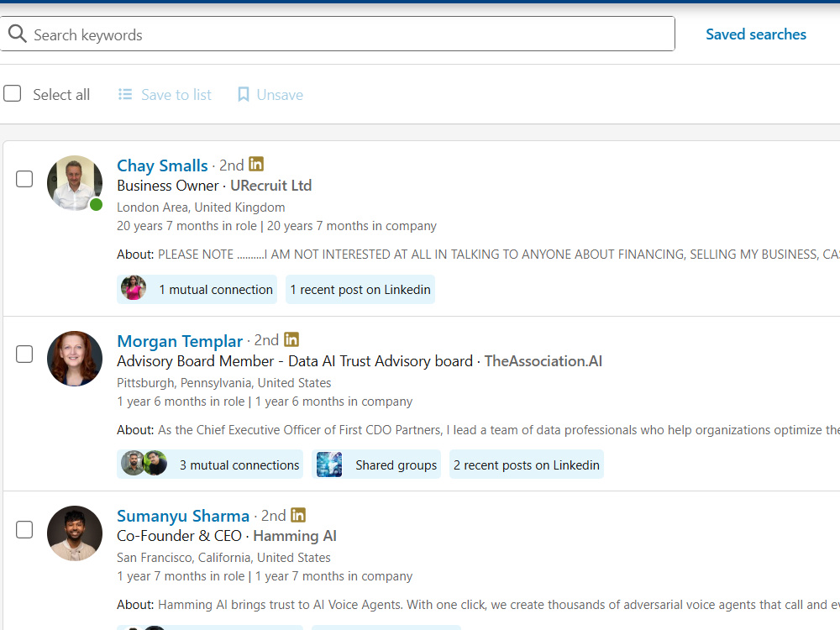Screen dimensions: 840x630
Task: Click the shared group thumbnail image
Action: click(x=329, y=465)
